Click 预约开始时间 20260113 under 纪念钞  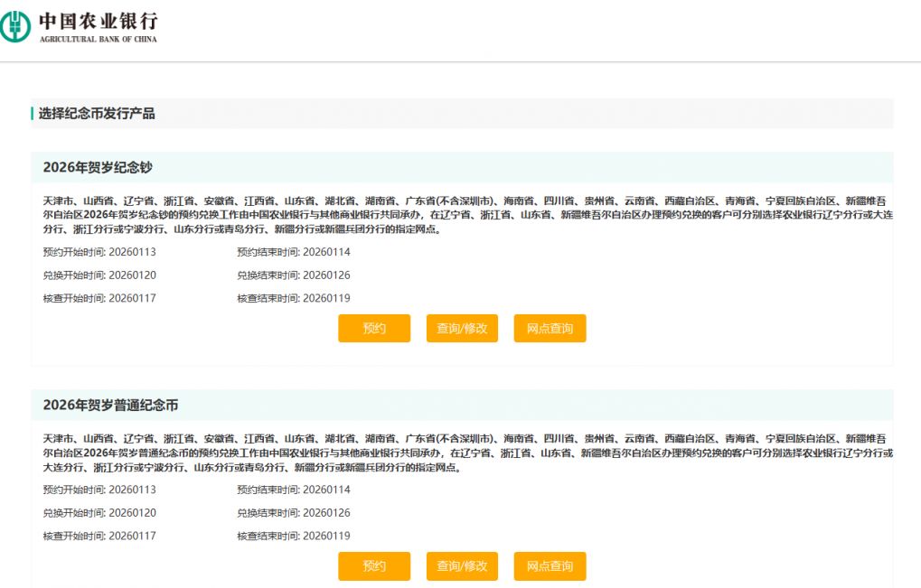click(x=99, y=252)
